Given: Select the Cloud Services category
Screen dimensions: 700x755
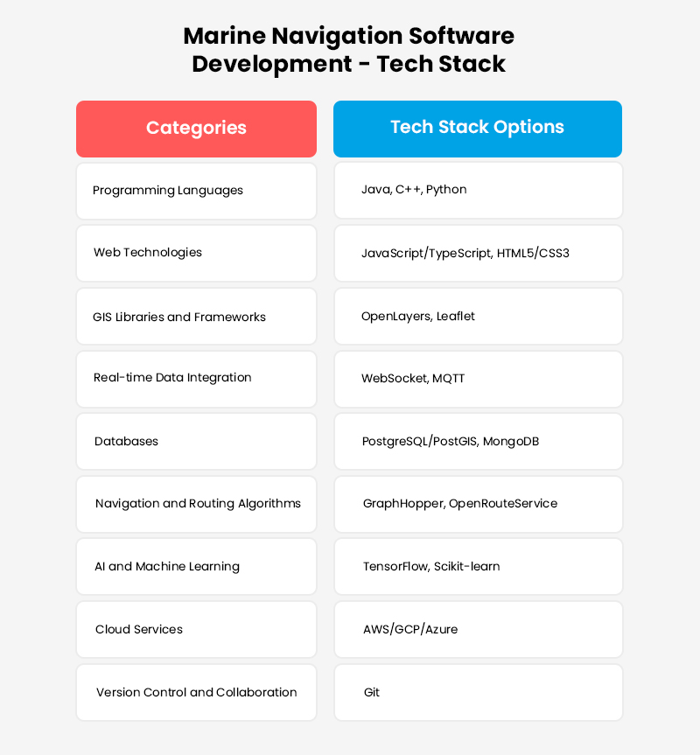Looking at the screenshot, I should [196, 630].
